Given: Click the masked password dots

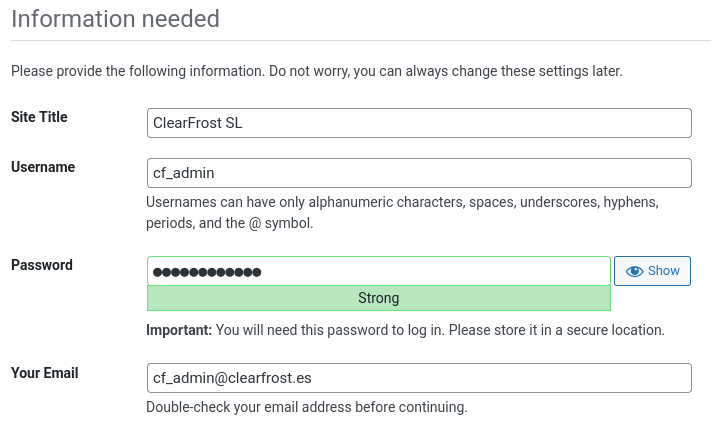Looking at the screenshot, I should coord(207,272).
